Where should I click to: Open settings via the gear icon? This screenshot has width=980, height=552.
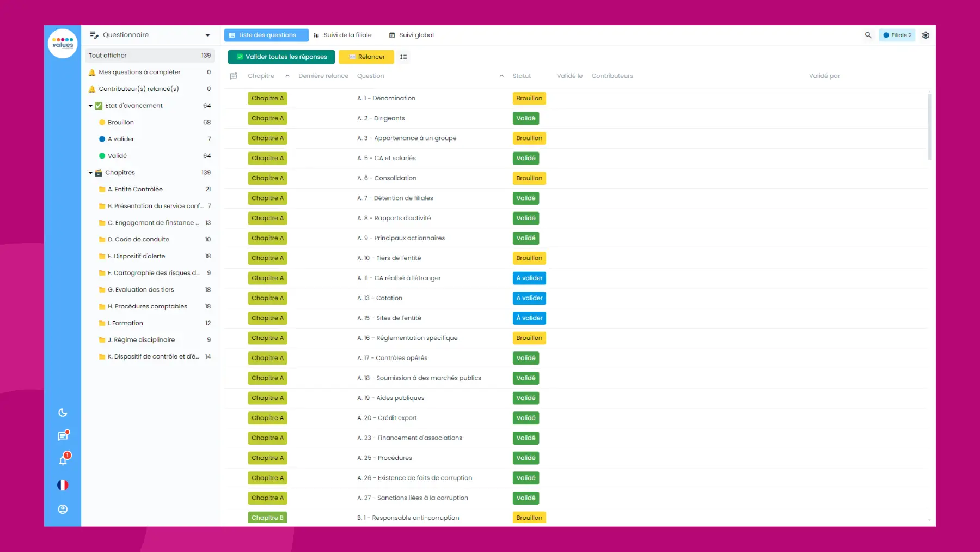coord(925,34)
